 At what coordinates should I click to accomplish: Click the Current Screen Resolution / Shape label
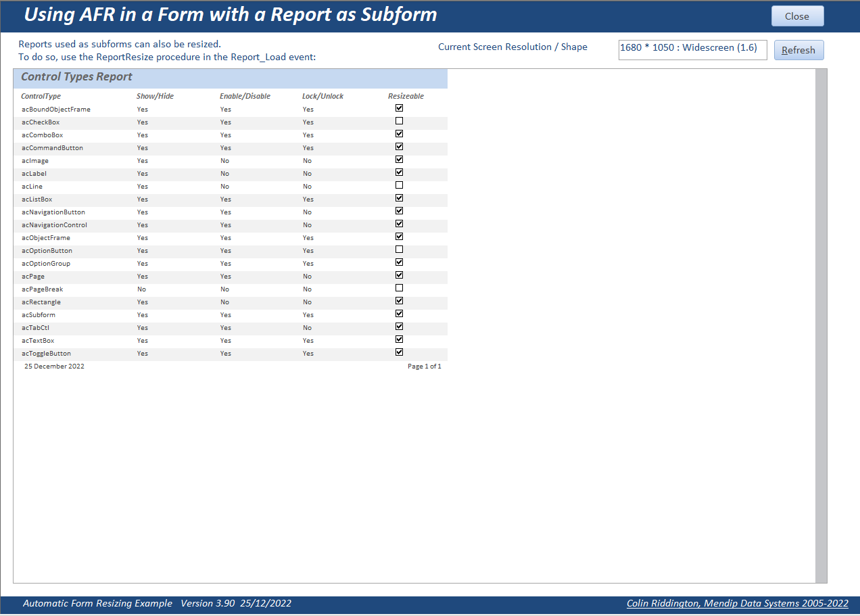click(x=512, y=47)
